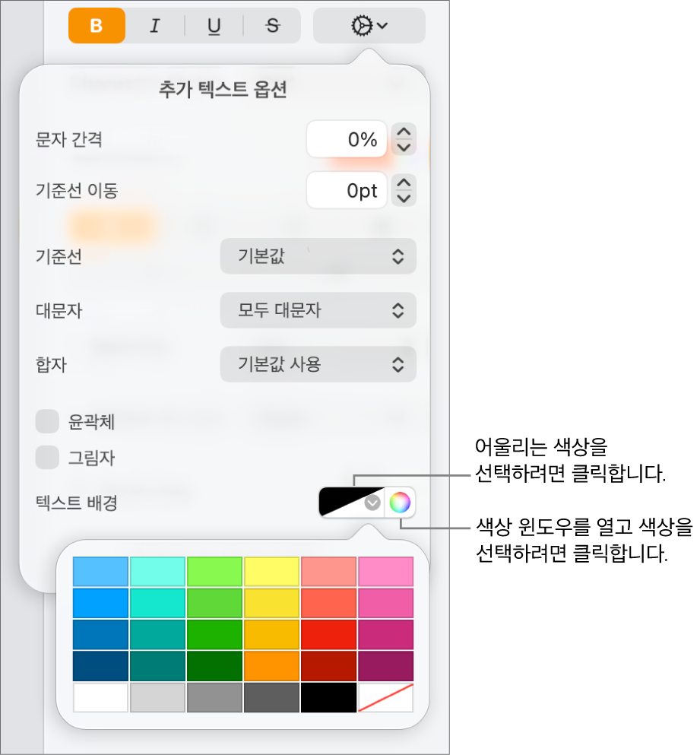The image size is (700, 755).
Task: Open the 기준선 dropdown showing 기본값
Action: click(x=318, y=256)
